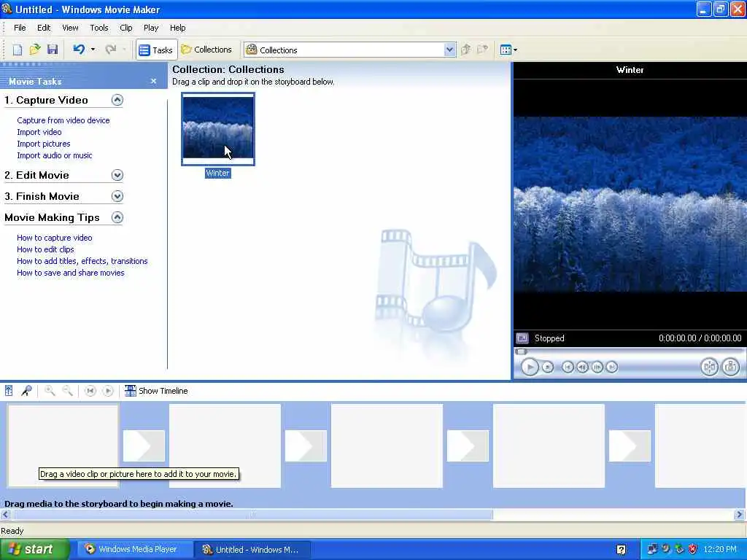Click the Back button in preview controls
The width and height of the screenshot is (747, 560).
point(568,367)
